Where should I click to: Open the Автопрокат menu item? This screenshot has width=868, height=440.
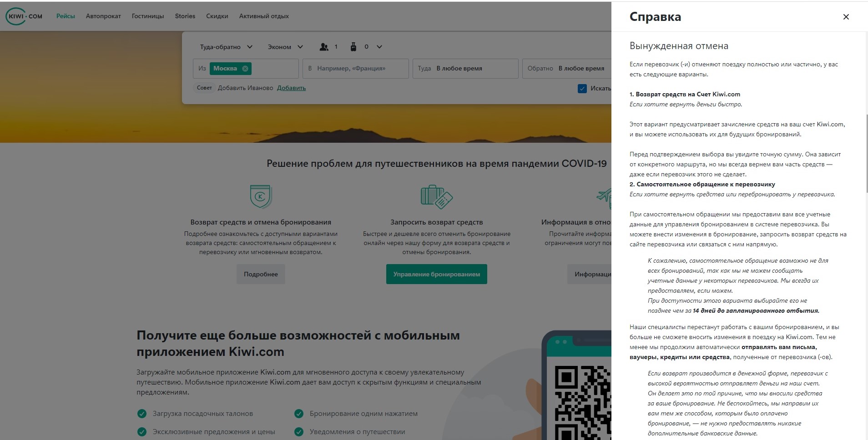(x=103, y=16)
